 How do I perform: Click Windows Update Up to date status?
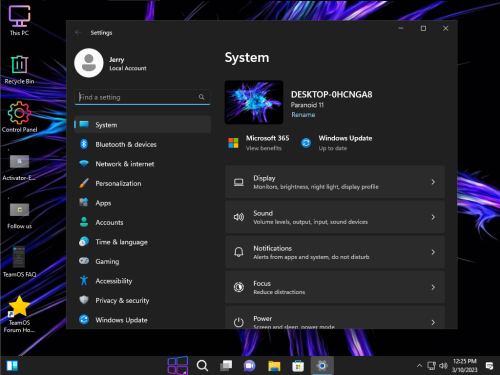click(333, 148)
